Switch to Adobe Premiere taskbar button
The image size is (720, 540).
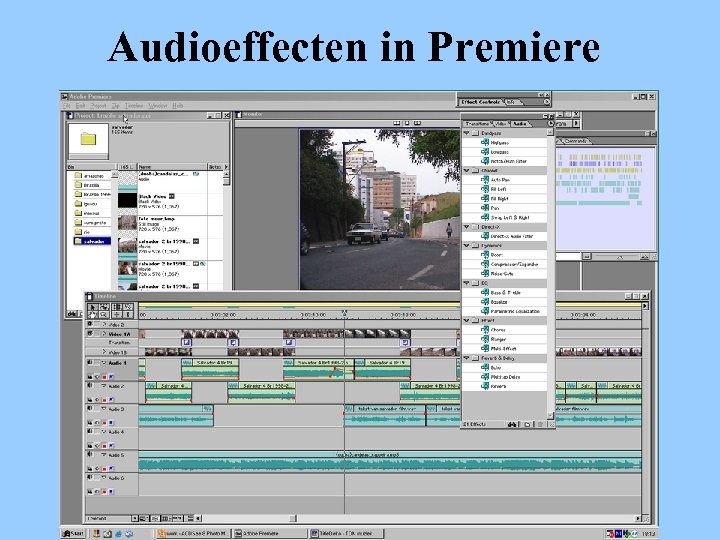[270, 534]
